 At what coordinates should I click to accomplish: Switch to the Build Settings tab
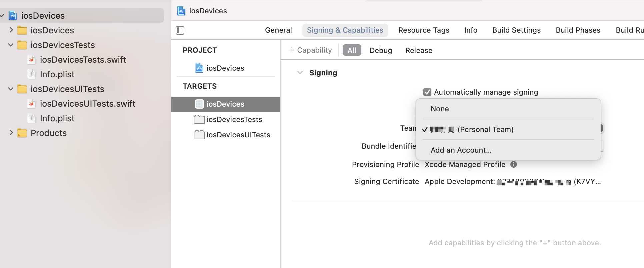[x=516, y=30]
